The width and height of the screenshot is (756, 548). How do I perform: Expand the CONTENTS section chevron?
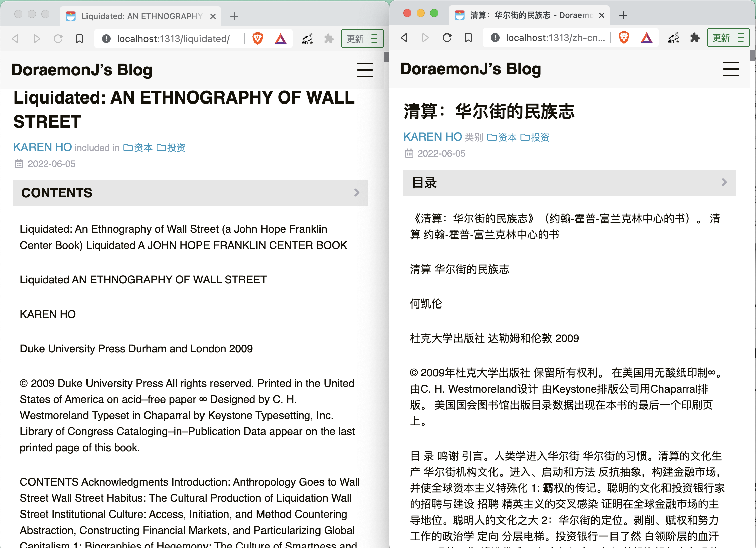356,193
